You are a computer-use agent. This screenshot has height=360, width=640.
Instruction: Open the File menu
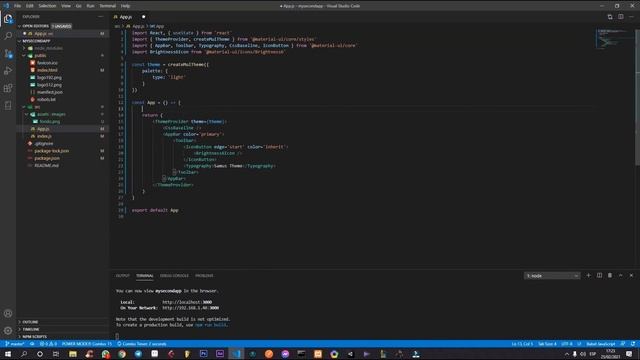tap(18, 6)
